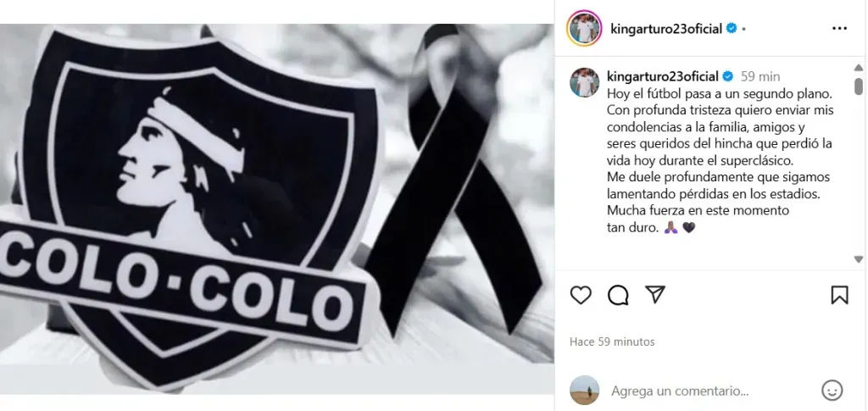
Task: Click the caption author's small avatar
Action: click(x=585, y=82)
